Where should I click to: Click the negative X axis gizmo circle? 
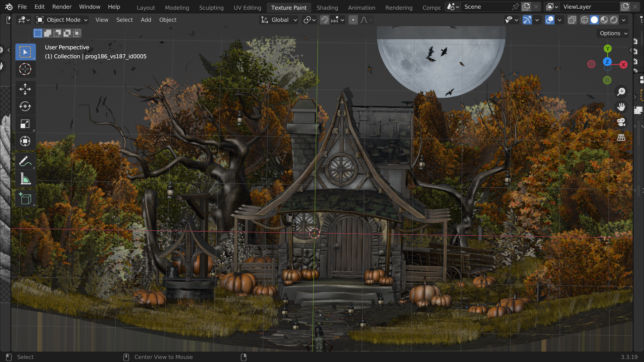click(x=591, y=64)
